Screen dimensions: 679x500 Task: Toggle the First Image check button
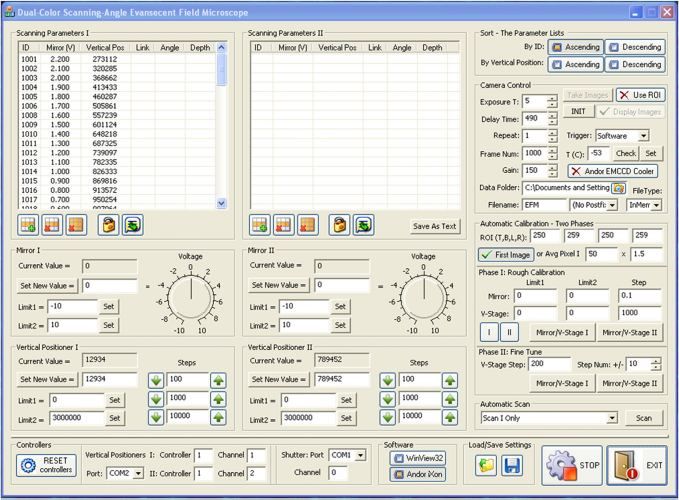[506, 255]
